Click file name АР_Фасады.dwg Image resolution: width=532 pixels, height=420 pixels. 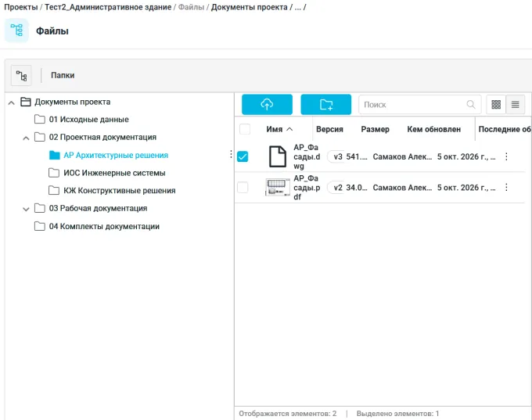click(x=307, y=156)
